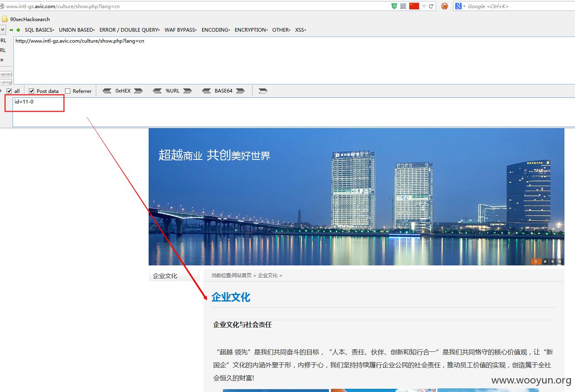Open the QR code icon in address bar
The image size is (575, 392).
point(403,6)
